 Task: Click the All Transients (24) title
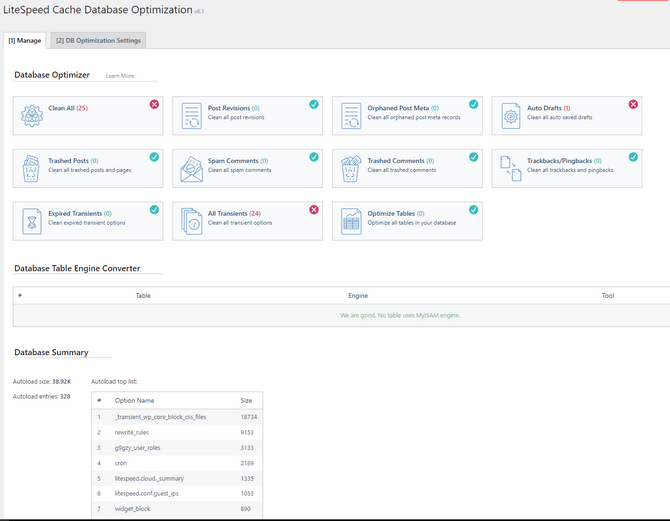pos(234,213)
